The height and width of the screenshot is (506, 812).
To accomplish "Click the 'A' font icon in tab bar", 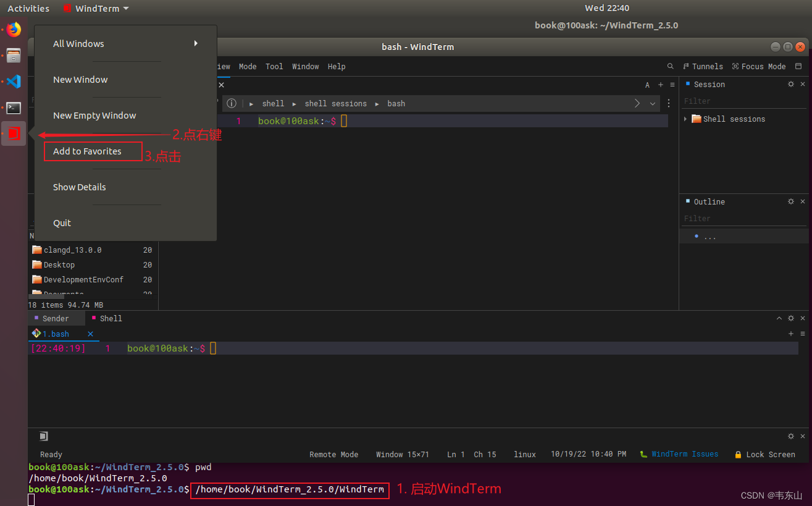I will coord(647,85).
